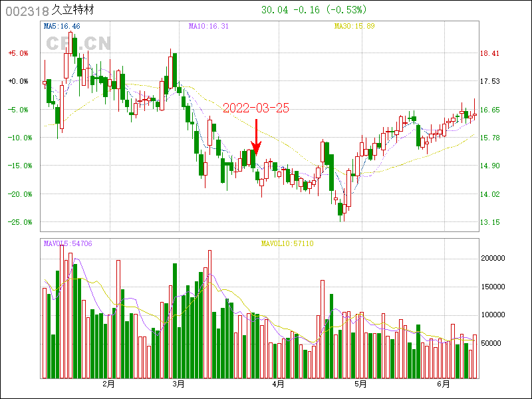Jump to the 2月 month label on the axis
This screenshot has width=532, height=399.
(x=108, y=384)
